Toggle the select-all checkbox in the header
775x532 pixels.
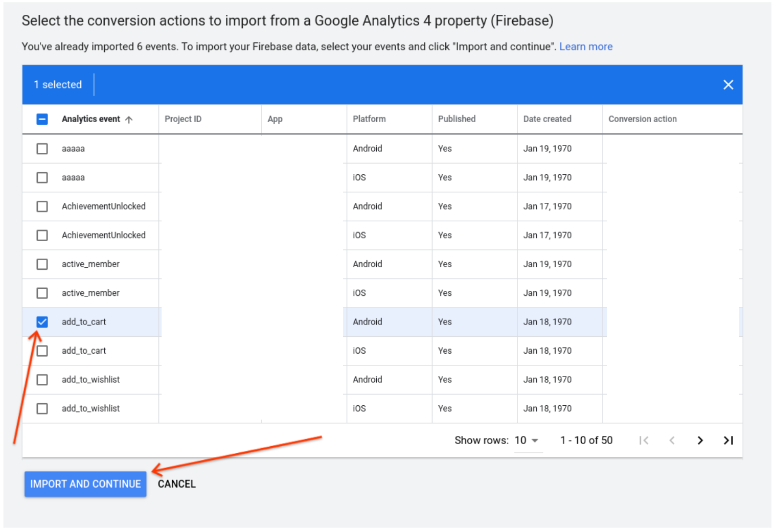click(x=42, y=119)
